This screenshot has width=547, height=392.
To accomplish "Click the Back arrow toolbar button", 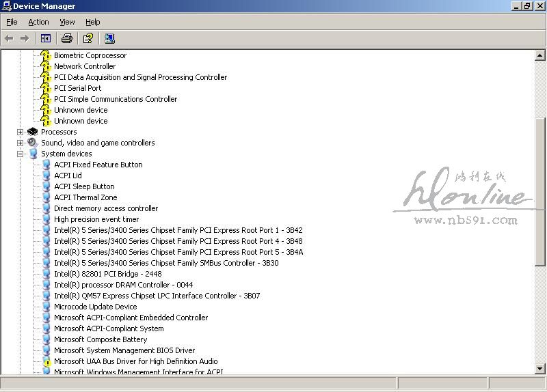I will click(10, 38).
